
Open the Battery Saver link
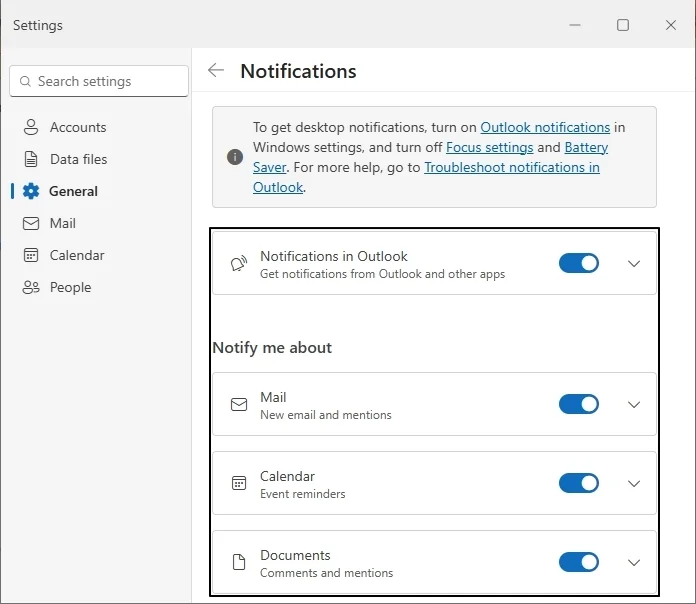pos(586,147)
